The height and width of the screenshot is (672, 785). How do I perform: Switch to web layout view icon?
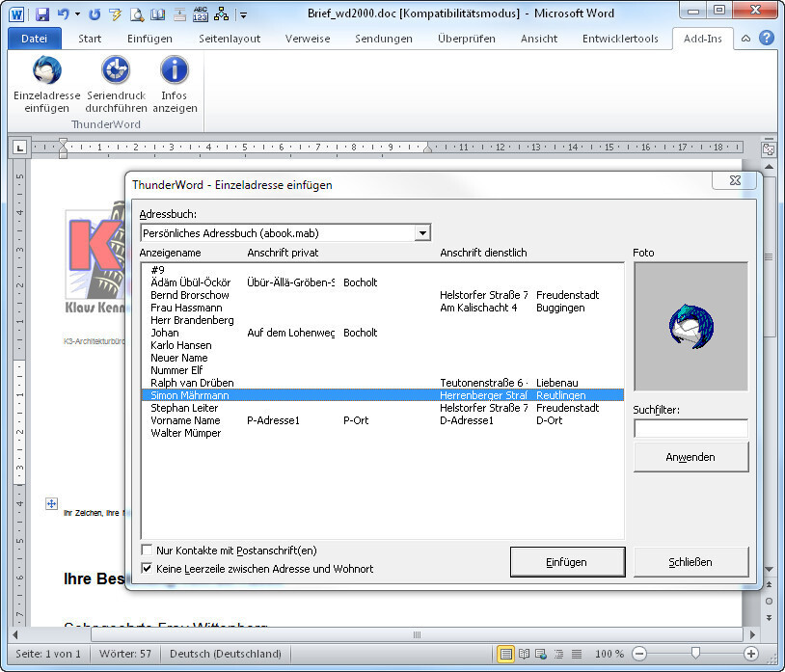541,654
